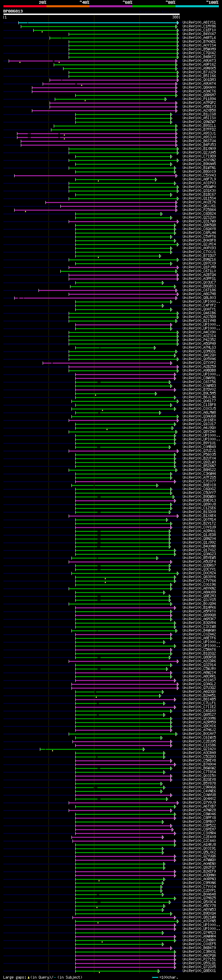This screenshot has height=980, width=222.
Task: Select UniRef100_B2KEF9 label
Action: [x=199, y=871]
